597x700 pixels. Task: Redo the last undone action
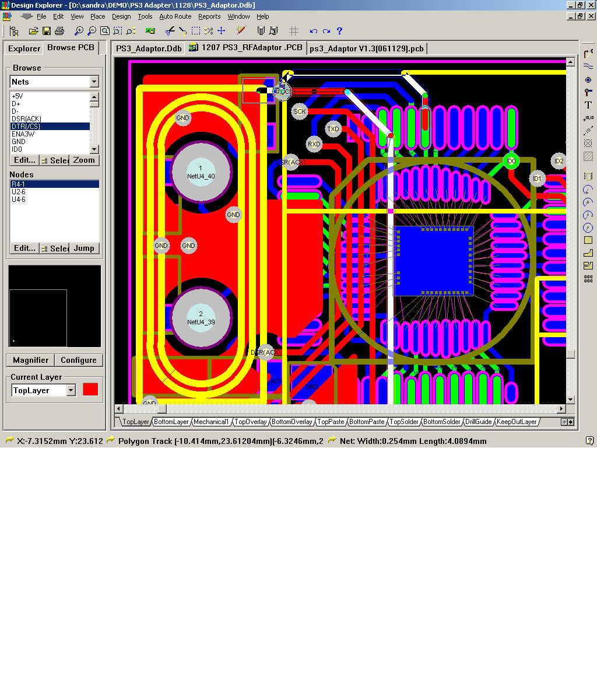pyautogui.click(x=326, y=31)
